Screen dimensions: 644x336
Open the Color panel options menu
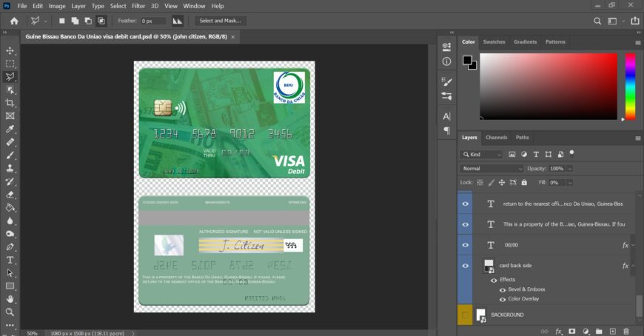click(x=638, y=42)
